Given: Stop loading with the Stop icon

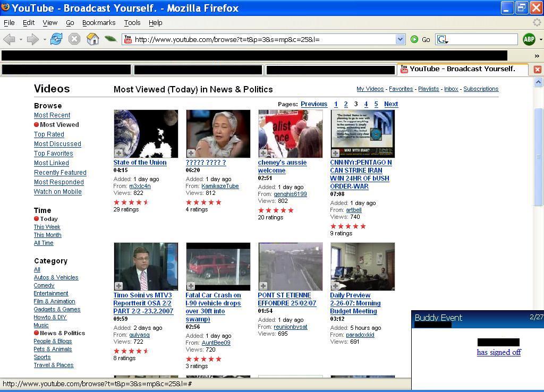Looking at the screenshot, I should [x=74, y=39].
